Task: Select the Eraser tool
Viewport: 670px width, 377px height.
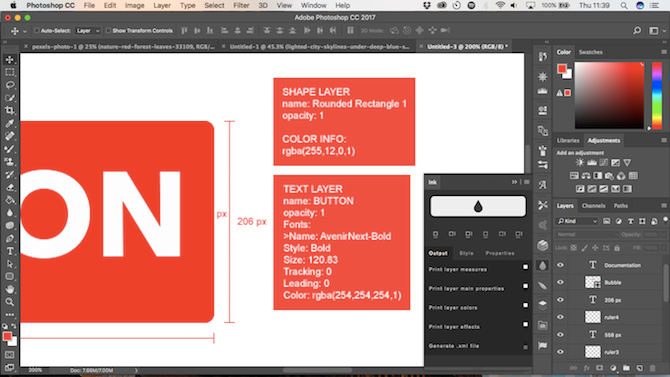Action: 9,187
